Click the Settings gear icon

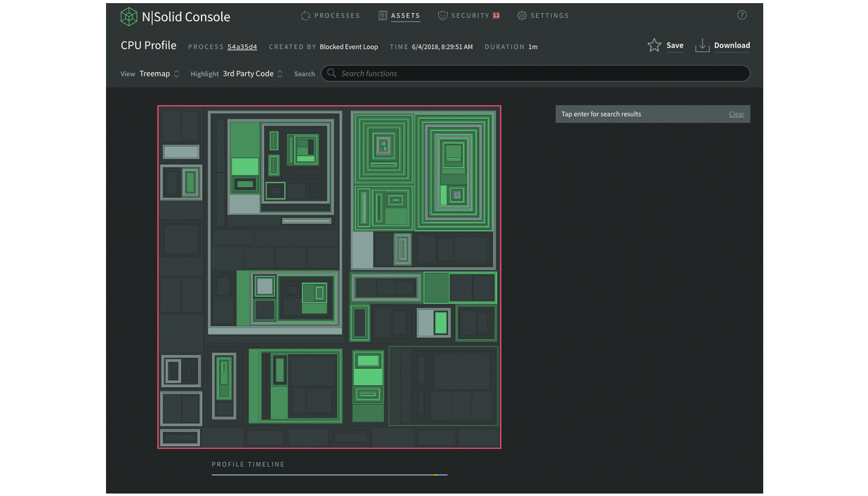coord(521,15)
